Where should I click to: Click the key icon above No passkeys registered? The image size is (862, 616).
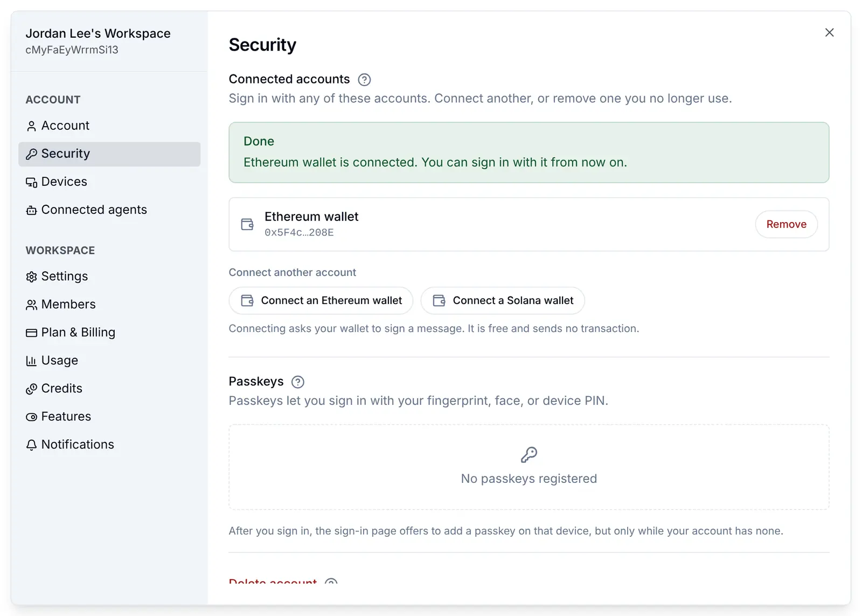click(x=529, y=455)
